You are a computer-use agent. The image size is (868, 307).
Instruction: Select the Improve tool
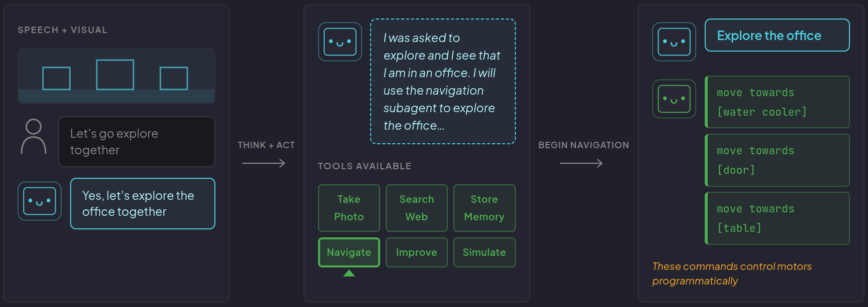pyautogui.click(x=417, y=252)
